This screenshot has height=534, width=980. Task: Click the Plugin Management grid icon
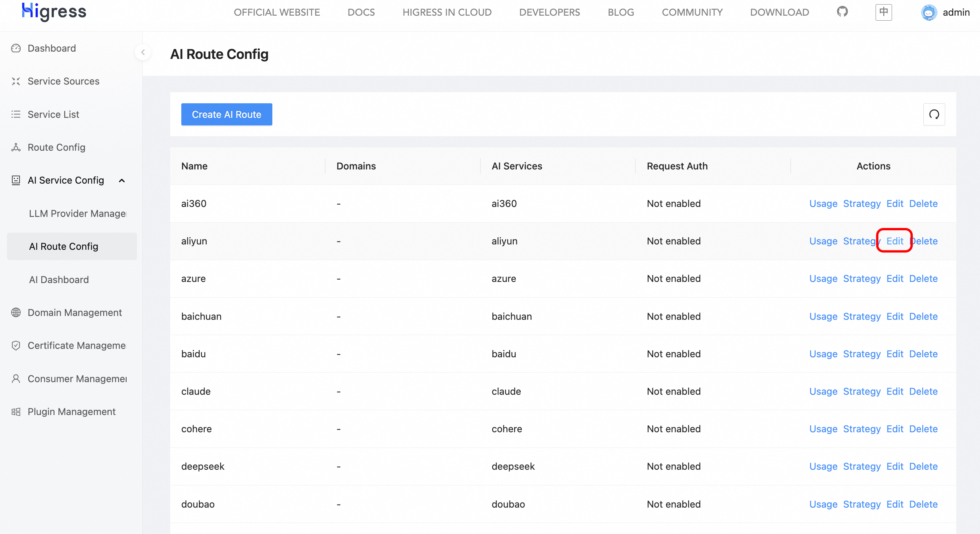tap(16, 412)
